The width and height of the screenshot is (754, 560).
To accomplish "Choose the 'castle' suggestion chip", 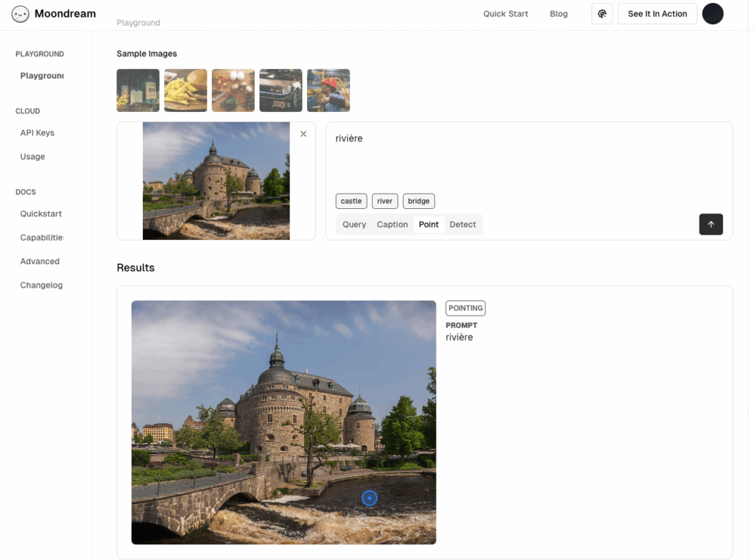I will pos(351,201).
